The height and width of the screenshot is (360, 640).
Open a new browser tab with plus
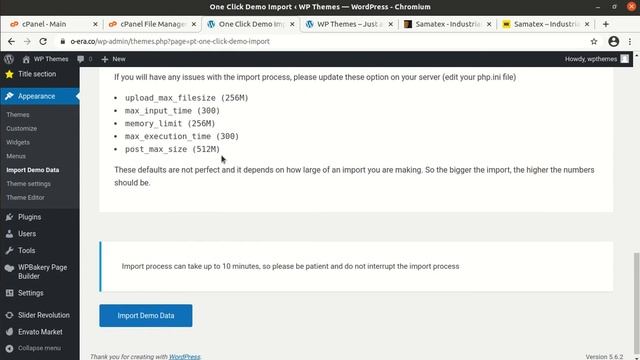[x=606, y=24]
